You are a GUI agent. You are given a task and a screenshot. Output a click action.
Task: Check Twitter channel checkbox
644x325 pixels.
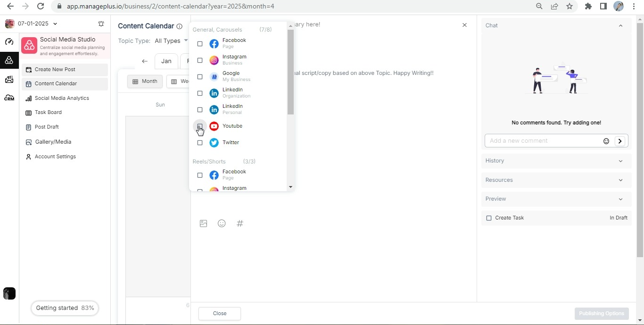(x=200, y=143)
